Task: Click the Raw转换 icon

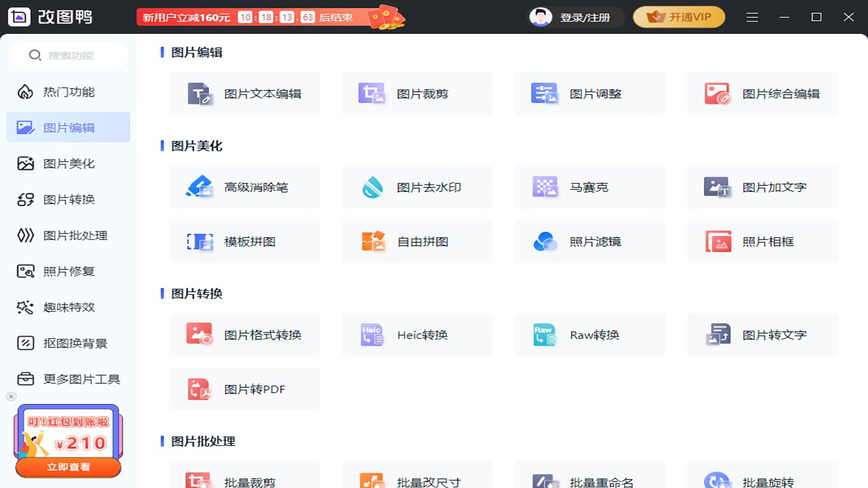Action: pyautogui.click(x=545, y=335)
